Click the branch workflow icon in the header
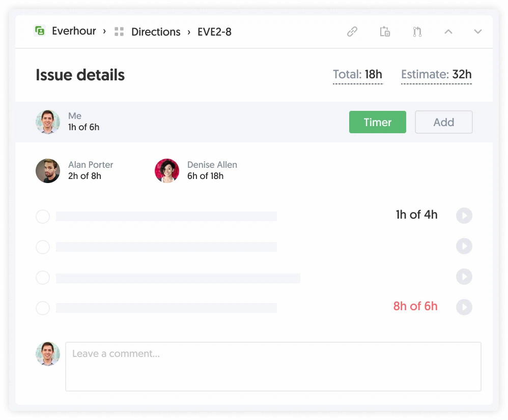 (x=417, y=31)
